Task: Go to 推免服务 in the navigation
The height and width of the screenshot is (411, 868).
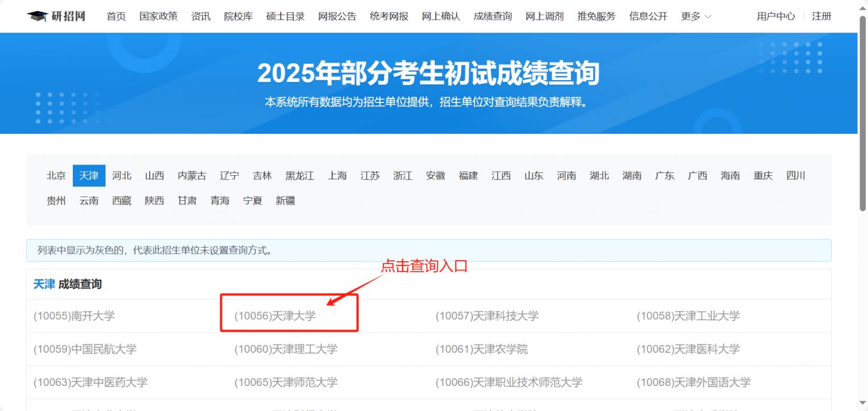Action: tap(597, 17)
